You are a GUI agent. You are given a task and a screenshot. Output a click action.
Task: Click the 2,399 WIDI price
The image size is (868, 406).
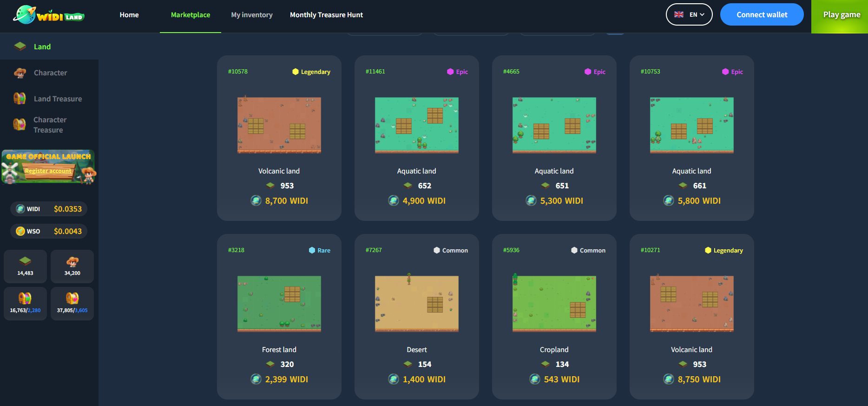click(287, 379)
